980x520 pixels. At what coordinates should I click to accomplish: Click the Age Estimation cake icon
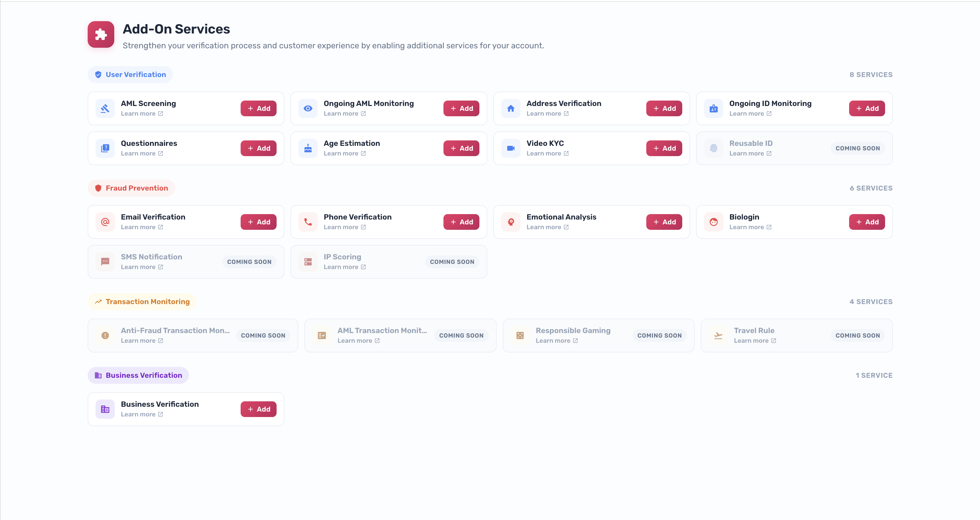pos(308,148)
